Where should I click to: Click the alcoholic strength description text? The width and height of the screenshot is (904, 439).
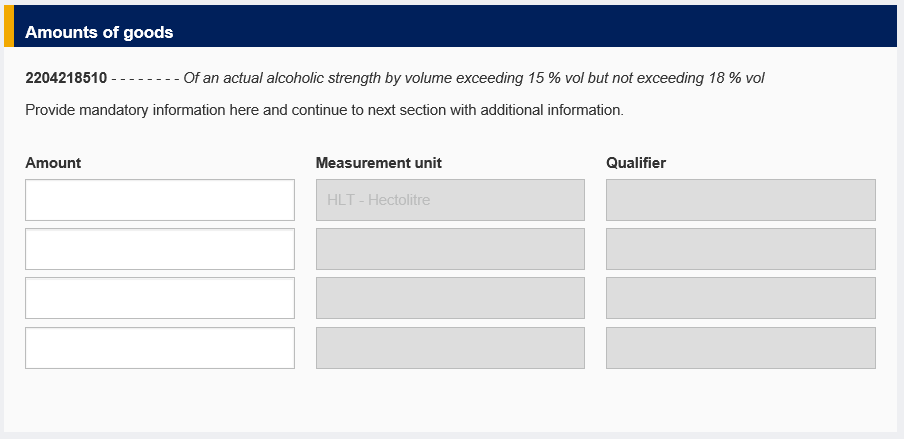(x=474, y=78)
